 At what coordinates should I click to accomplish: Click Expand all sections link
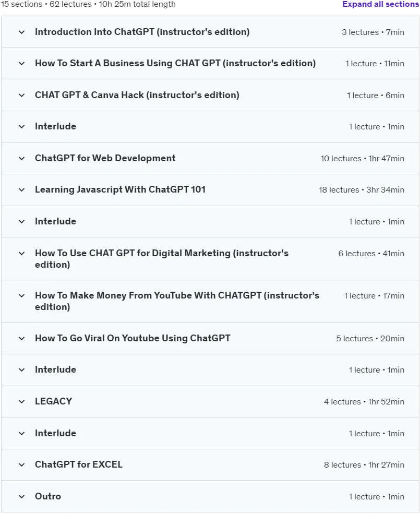(380, 4)
